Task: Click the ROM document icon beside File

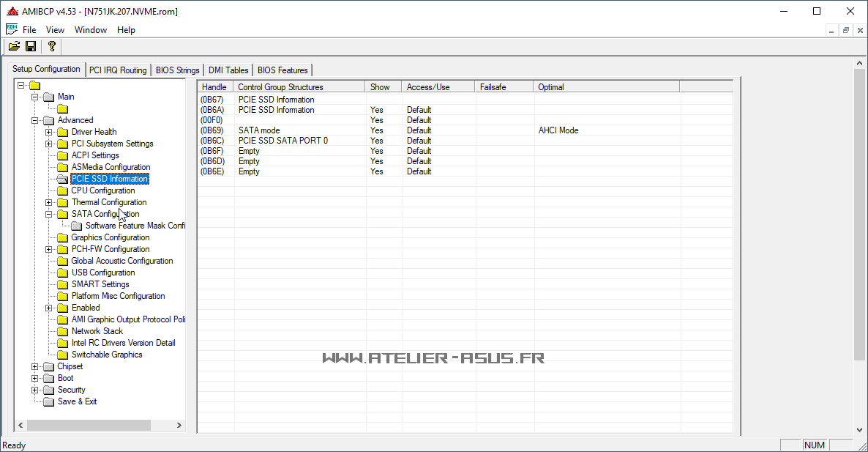Action: click(x=12, y=29)
